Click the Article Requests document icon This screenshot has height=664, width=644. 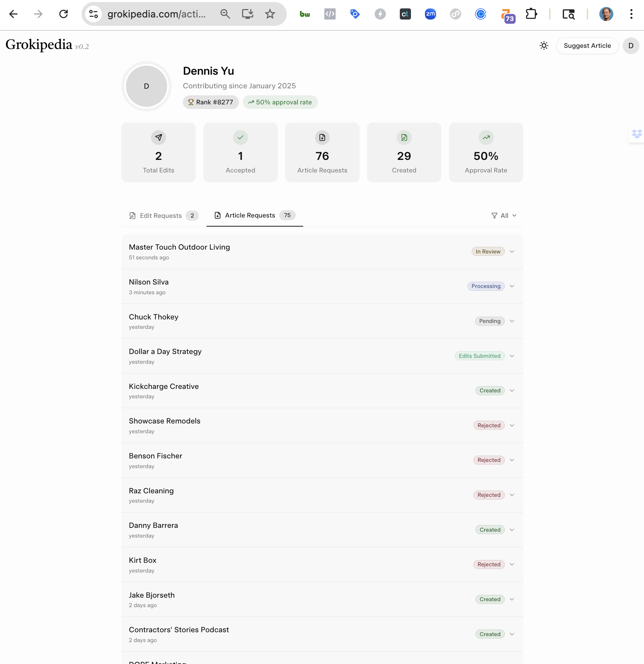322,138
